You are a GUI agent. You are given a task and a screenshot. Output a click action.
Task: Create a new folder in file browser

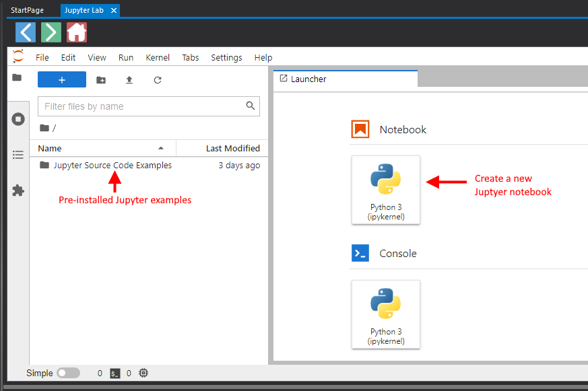(101, 80)
